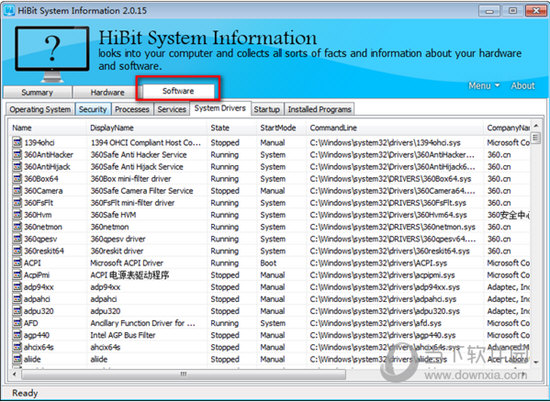Sort by the Name column header

[48, 128]
